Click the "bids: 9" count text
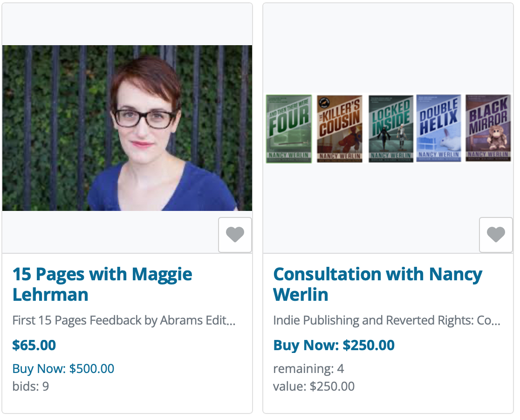Image resolution: width=520 pixels, height=420 pixels. 31,386
